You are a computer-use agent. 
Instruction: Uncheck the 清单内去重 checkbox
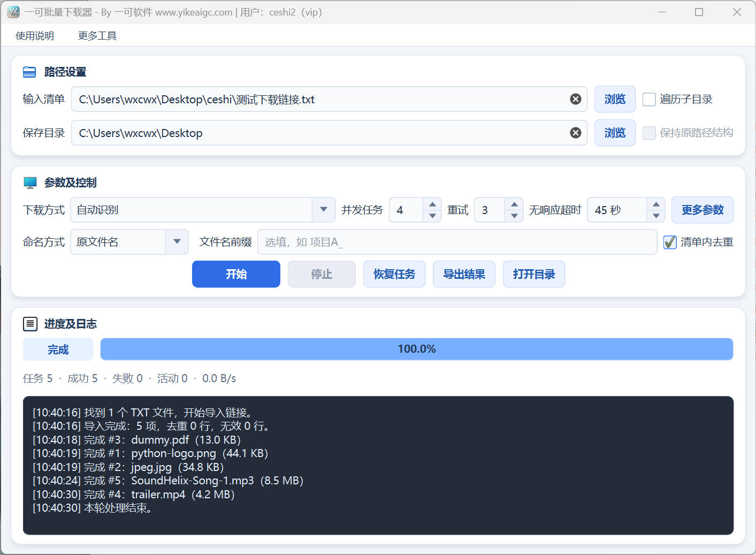[670, 242]
